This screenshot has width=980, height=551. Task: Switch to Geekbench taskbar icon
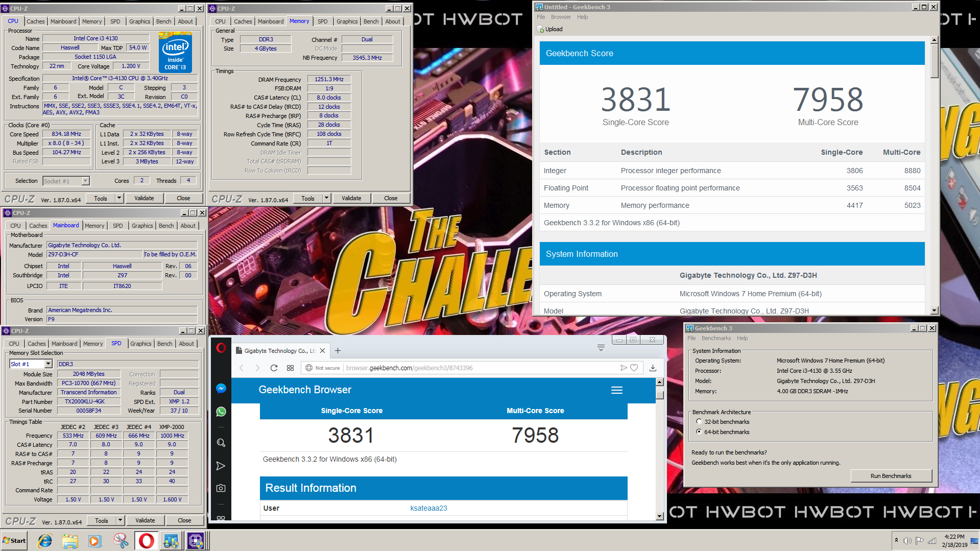pyautogui.click(x=171, y=541)
